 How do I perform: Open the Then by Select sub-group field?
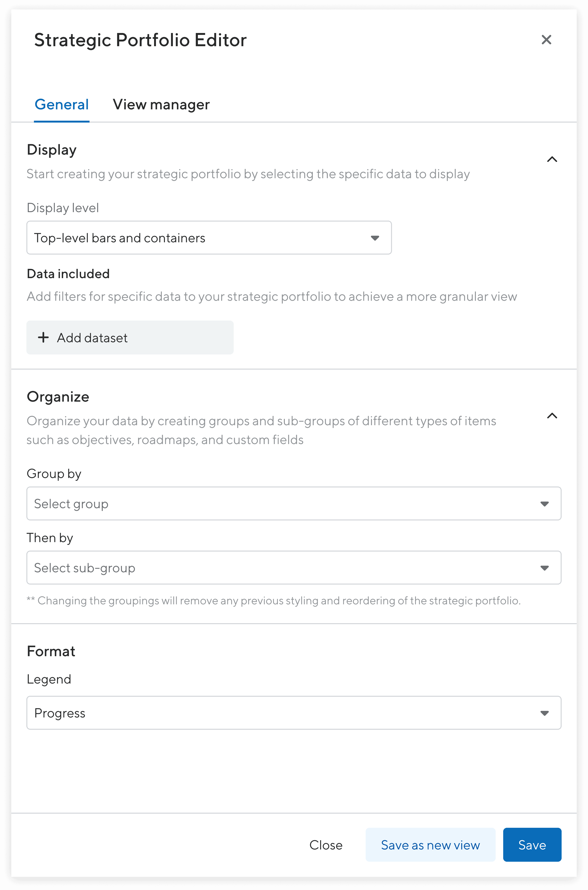click(278, 568)
